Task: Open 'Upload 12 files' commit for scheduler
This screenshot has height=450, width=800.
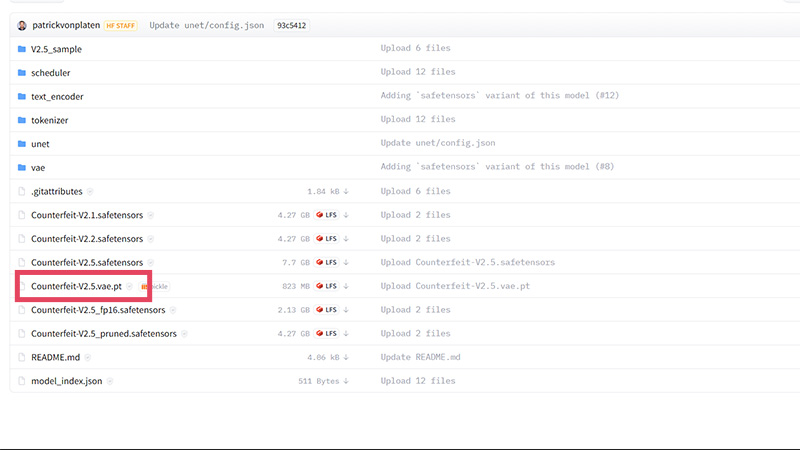Action: [x=418, y=72]
